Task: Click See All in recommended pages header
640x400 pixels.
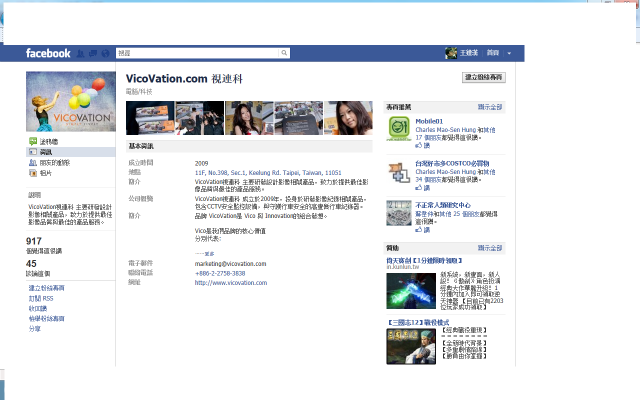Action: click(490, 107)
